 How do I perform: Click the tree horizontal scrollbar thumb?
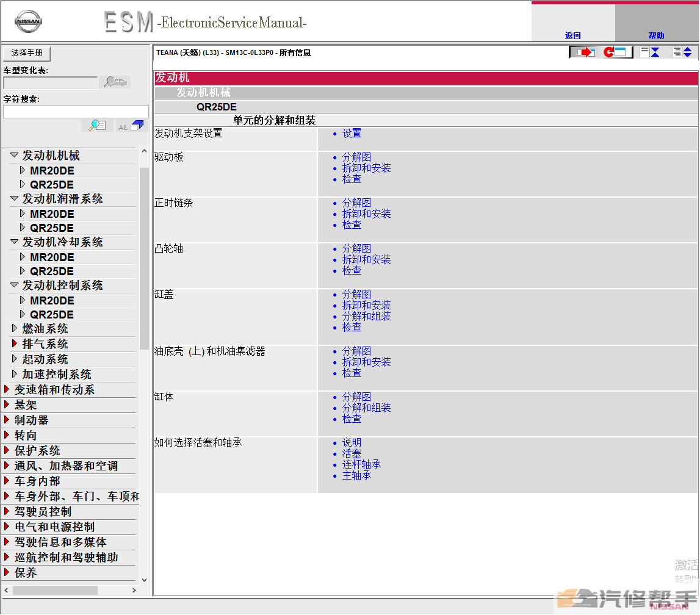56,590
